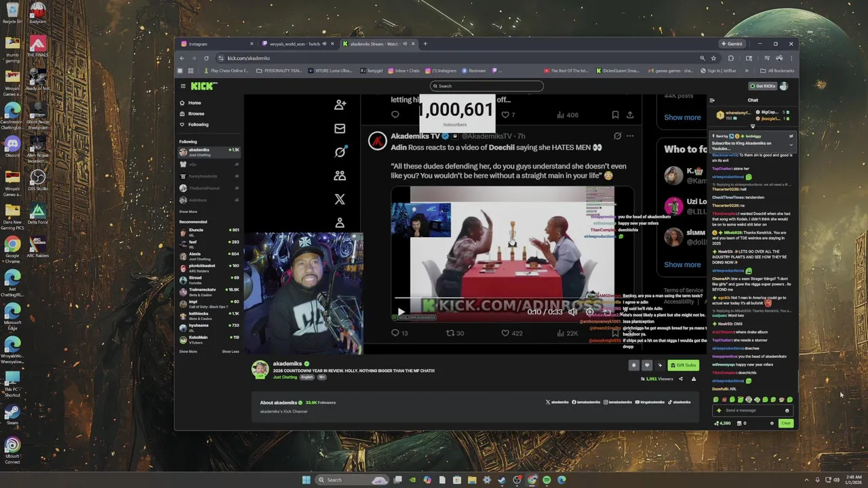Viewport: 868px width, 488px height.
Task: Go to Home in Kick sidebar
Action: (x=194, y=103)
